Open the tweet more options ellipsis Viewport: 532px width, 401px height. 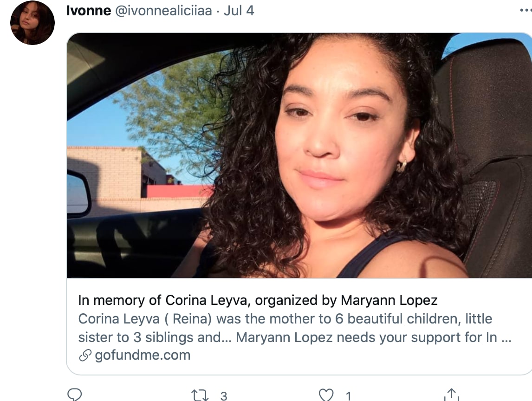(x=526, y=10)
